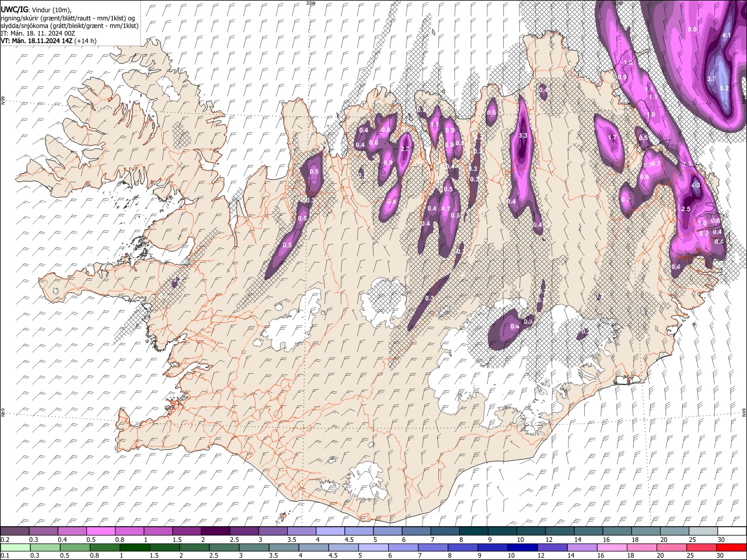Click the snow legend swatch between 1 and 1.5

pos(158,531)
